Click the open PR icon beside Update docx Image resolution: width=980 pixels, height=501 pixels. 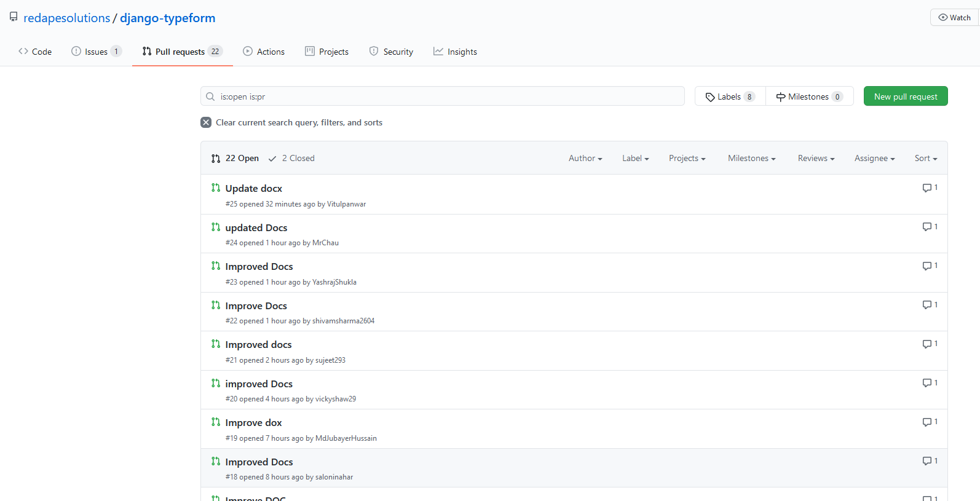coord(216,187)
